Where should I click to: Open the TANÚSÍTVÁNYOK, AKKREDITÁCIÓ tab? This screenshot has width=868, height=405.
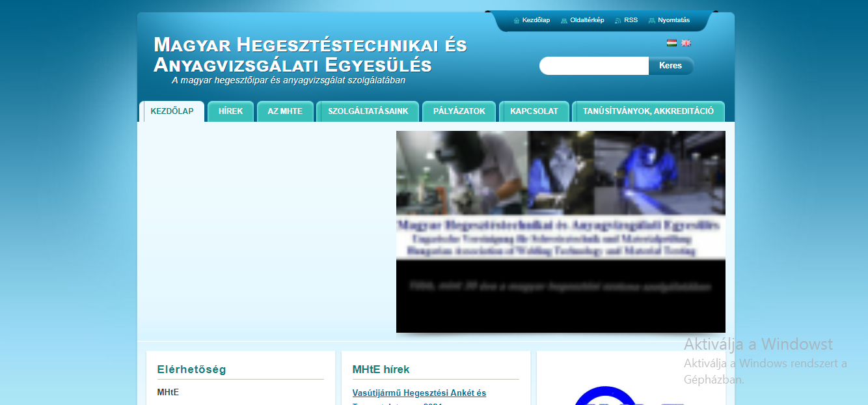point(649,111)
